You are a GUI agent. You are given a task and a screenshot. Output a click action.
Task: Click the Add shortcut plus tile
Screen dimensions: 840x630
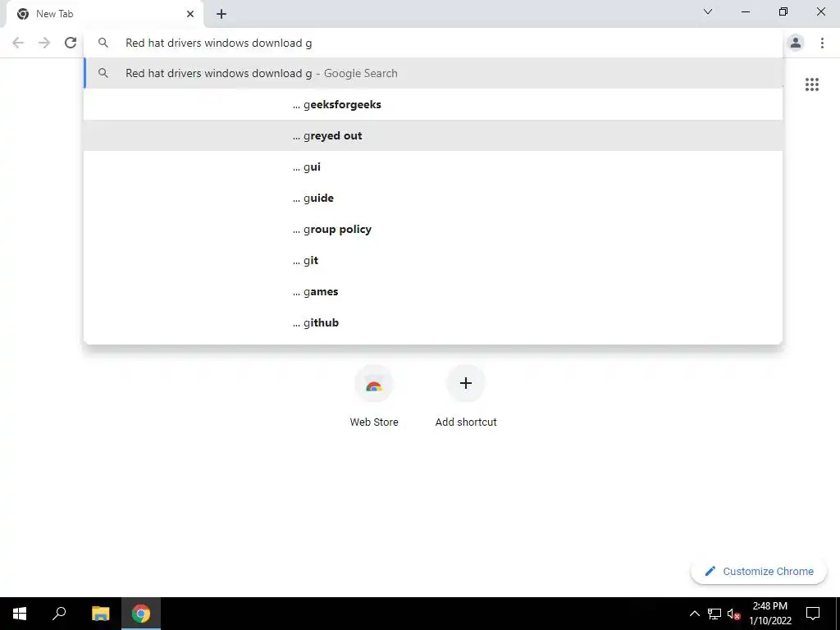(466, 396)
